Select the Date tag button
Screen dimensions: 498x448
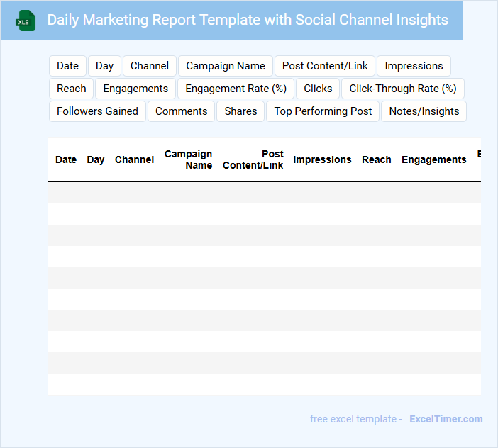point(67,66)
